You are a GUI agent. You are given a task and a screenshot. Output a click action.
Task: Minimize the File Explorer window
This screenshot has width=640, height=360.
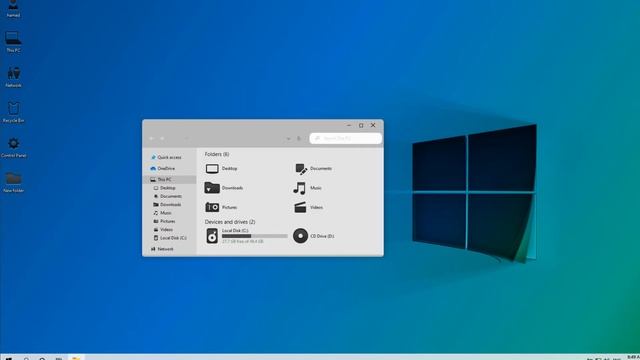[x=349, y=125]
